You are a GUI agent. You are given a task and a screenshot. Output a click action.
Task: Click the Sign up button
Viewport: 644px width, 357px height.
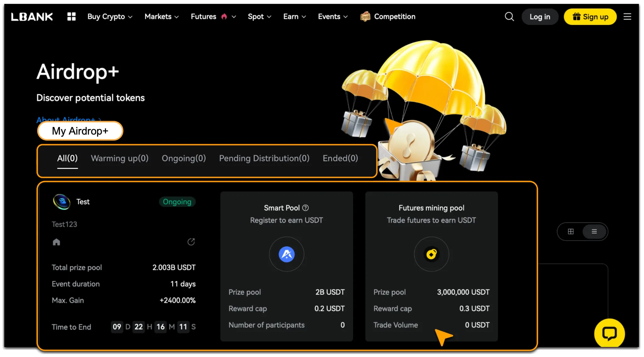pos(590,17)
